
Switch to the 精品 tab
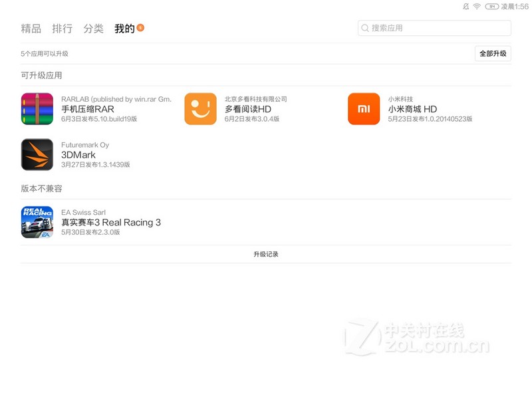point(31,29)
